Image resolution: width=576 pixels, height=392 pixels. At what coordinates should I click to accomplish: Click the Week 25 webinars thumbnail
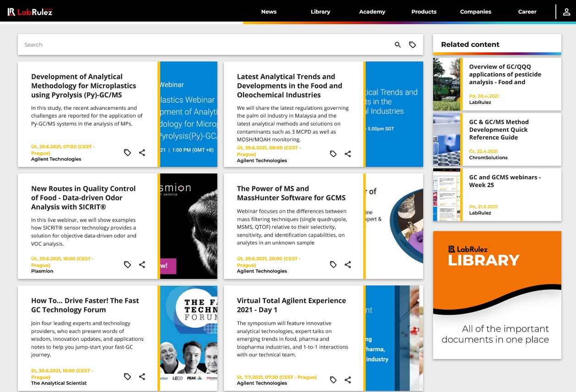[446, 195]
